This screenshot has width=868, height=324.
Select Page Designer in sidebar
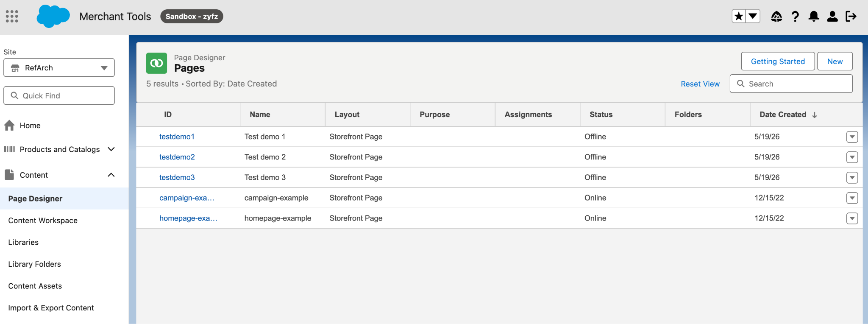click(64, 198)
